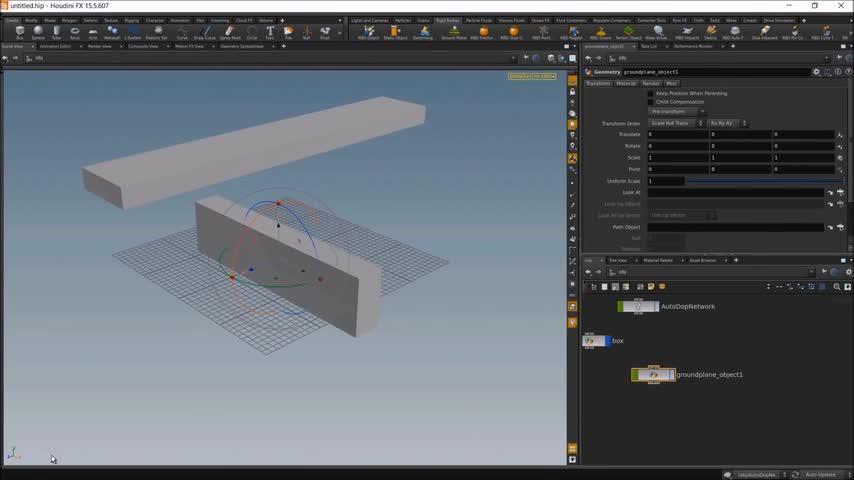Viewport: 854px width, 480px height.
Task: Select the Font shelf tool
Action: (270, 32)
